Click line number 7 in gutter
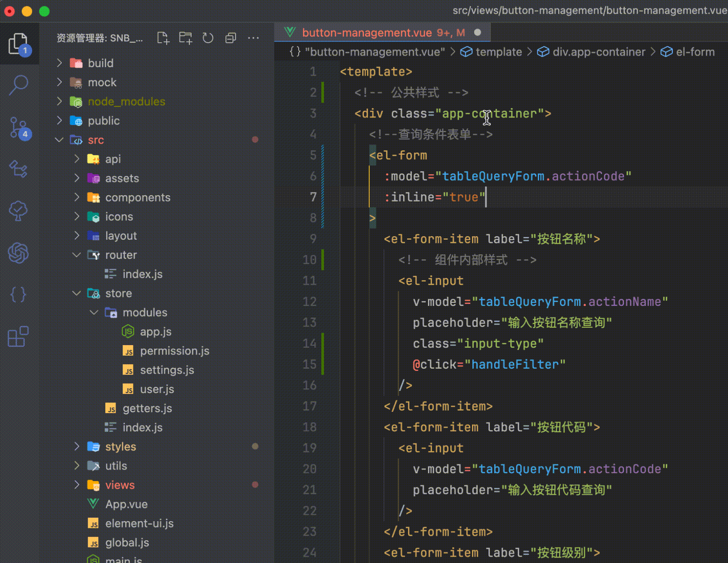This screenshot has height=563, width=728. pyautogui.click(x=313, y=197)
